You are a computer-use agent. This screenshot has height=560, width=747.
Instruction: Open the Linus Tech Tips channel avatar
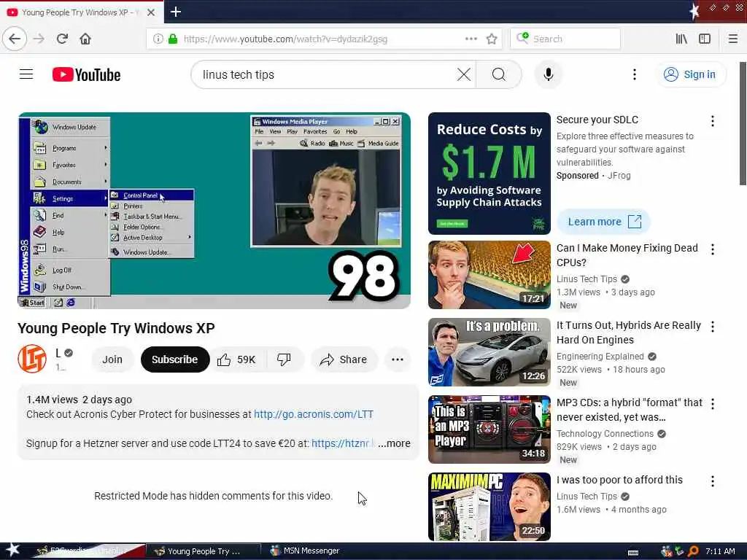click(x=32, y=359)
